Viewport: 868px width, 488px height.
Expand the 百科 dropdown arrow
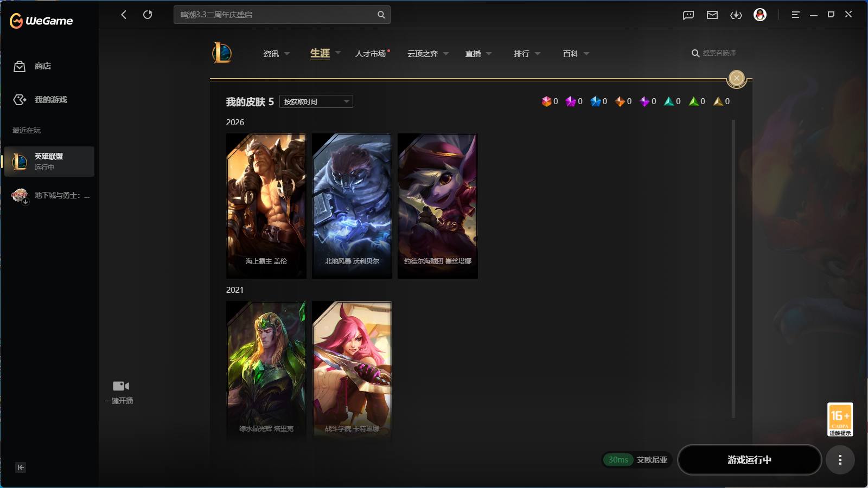pos(586,54)
